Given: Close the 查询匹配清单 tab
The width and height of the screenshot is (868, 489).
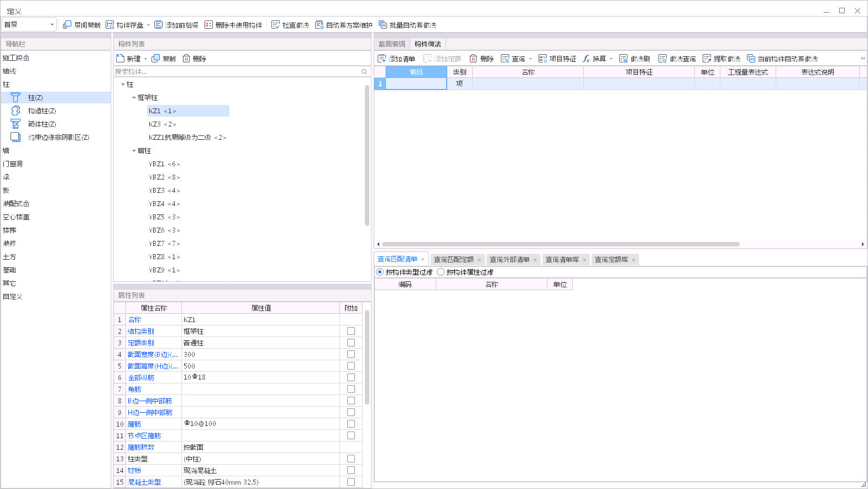Looking at the screenshot, I should 423,260.
